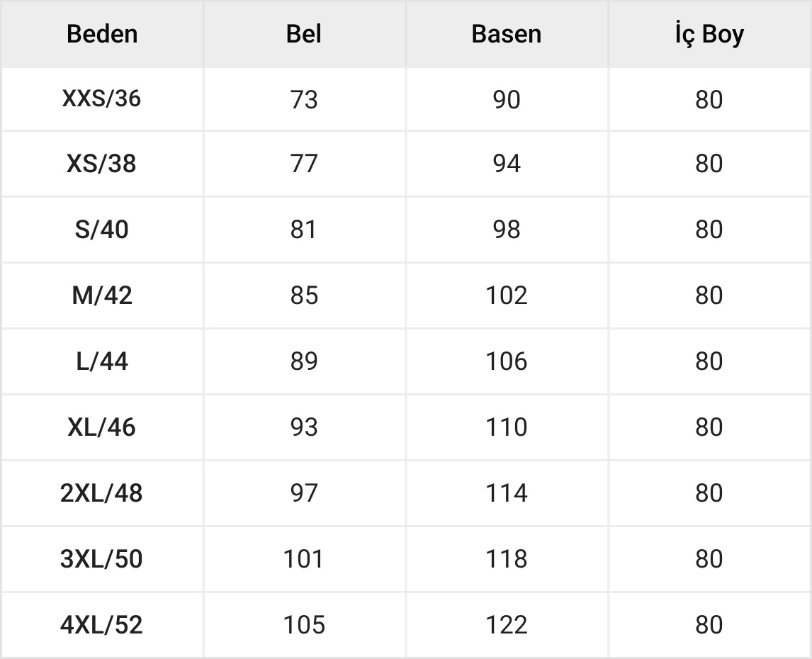Viewport: 812px width, 659px height.
Task: Select the 3XL/50 size row label
Action: pyautogui.click(x=102, y=559)
